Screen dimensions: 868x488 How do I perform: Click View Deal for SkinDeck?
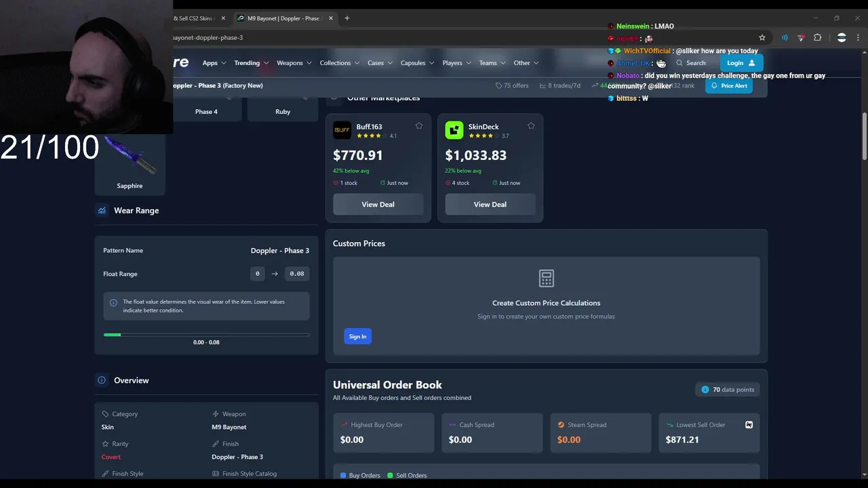490,204
